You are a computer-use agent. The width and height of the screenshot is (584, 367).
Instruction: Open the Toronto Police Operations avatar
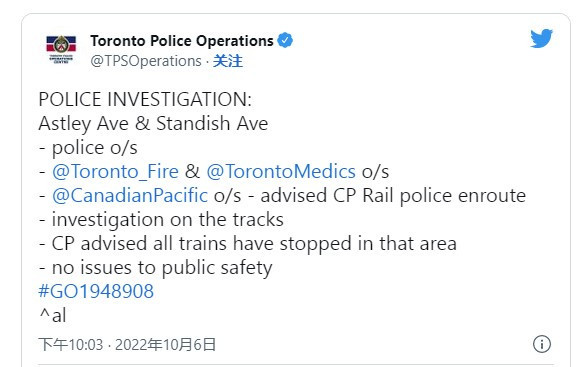61,50
